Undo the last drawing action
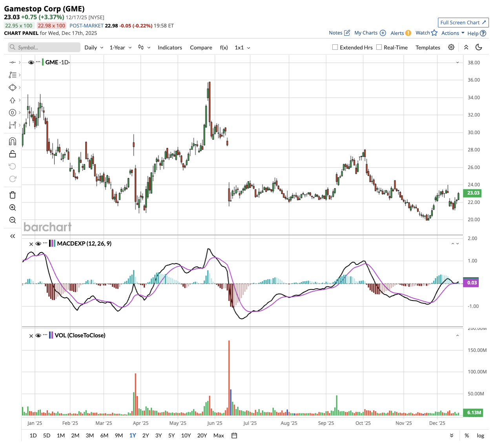This screenshot has height=448, width=496. pyautogui.click(x=13, y=166)
